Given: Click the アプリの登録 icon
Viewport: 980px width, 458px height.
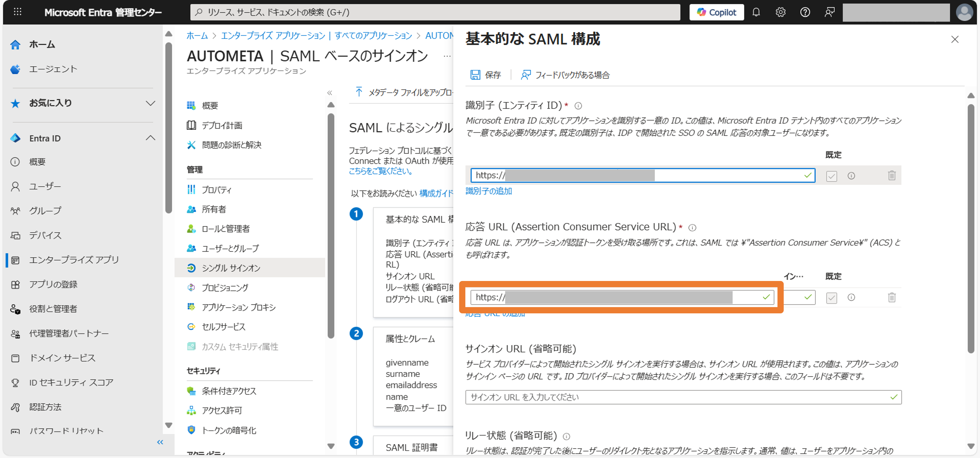Looking at the screenshot, I should (x=15, y=285).
